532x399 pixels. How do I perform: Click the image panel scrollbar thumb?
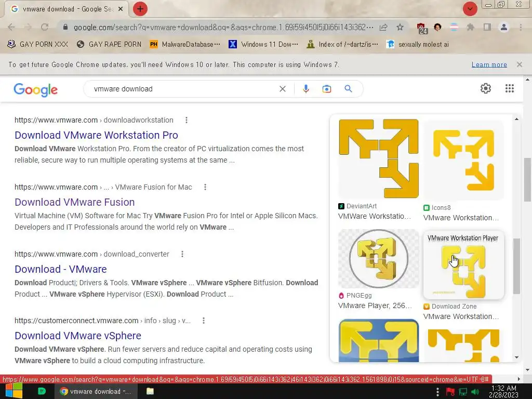pyautogui.click(x=516, y=266)
